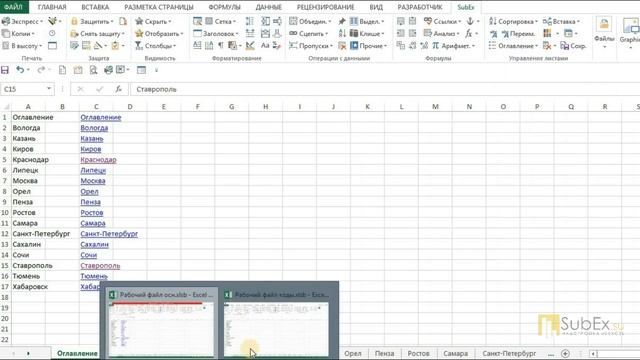Open the ФАЙЛ tab
This screenshot has height=360, width=640.
13,7
